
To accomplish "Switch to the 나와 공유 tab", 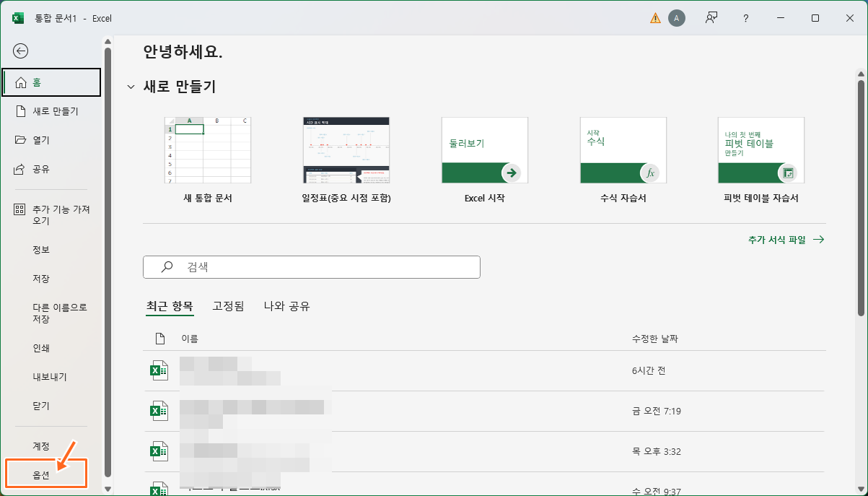I will [x=286, y=306].
